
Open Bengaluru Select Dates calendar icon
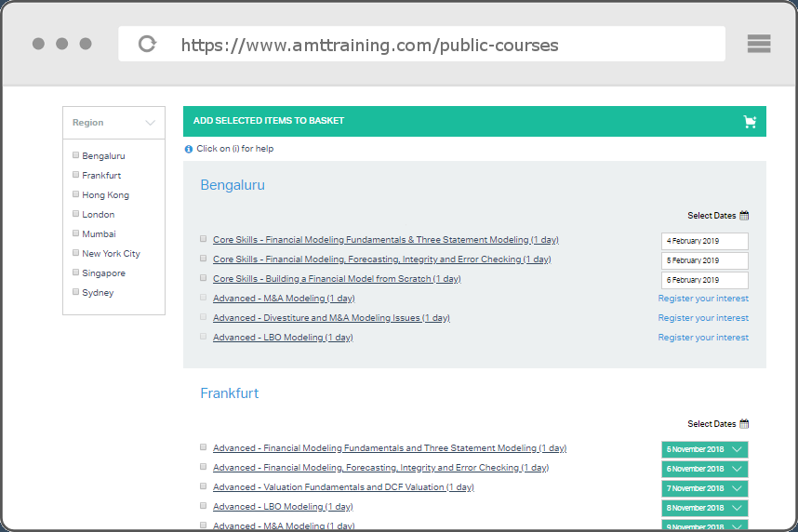744,216
